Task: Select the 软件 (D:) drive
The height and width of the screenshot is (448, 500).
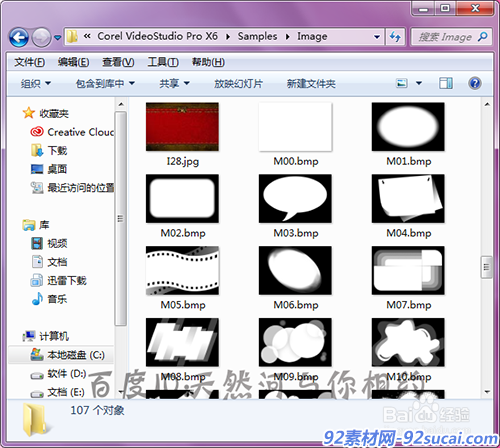Action: pos(59,374)
